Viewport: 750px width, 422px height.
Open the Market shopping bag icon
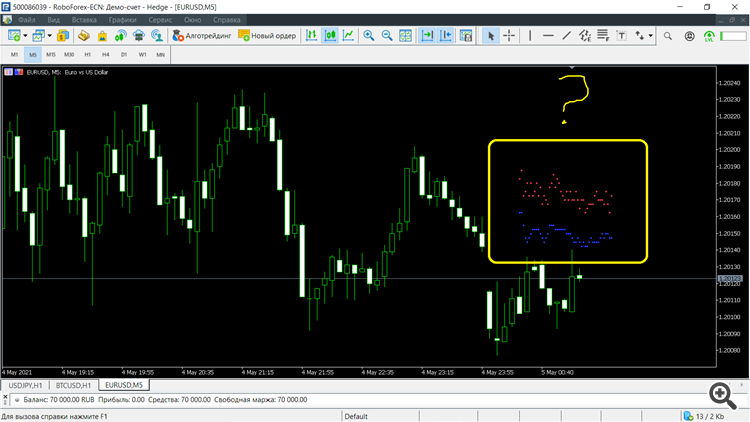click(102, 35)
